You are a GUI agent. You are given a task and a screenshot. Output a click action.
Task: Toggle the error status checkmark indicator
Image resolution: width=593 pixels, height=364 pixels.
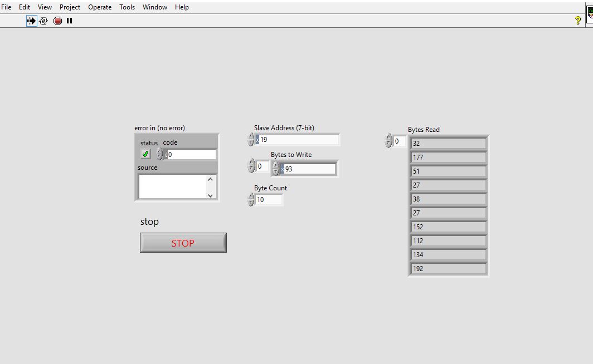click(145, 154)
